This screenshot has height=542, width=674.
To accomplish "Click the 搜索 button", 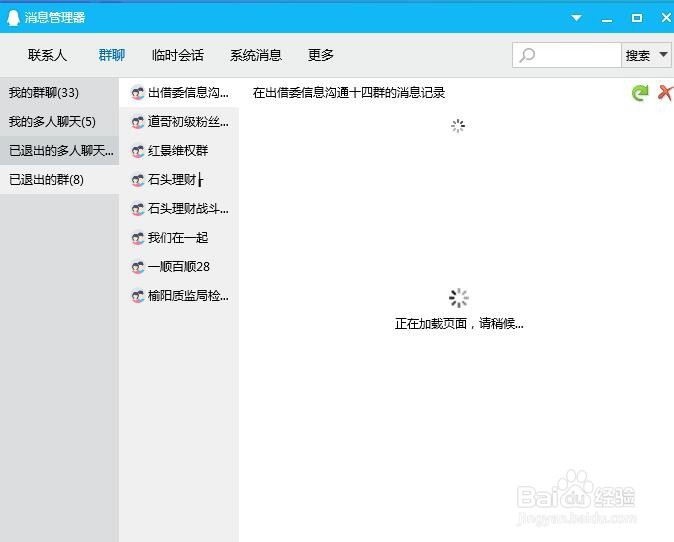I will (638, 55).
